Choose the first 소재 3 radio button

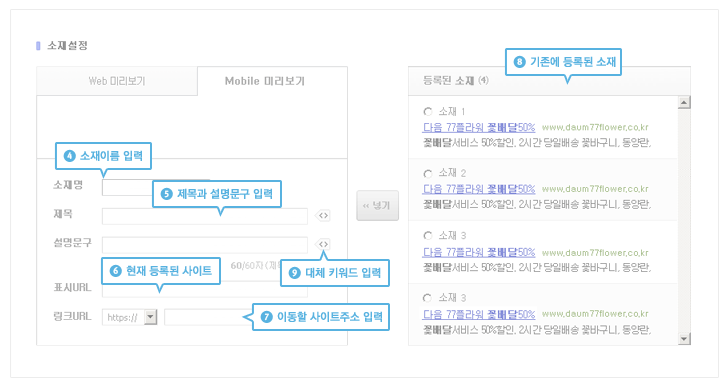pyautogui.click(x=427, y=235)
